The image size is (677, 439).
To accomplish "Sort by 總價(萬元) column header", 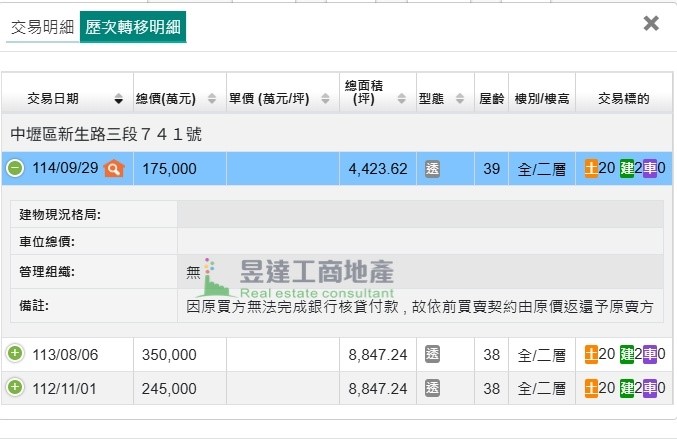I will 176,99.
